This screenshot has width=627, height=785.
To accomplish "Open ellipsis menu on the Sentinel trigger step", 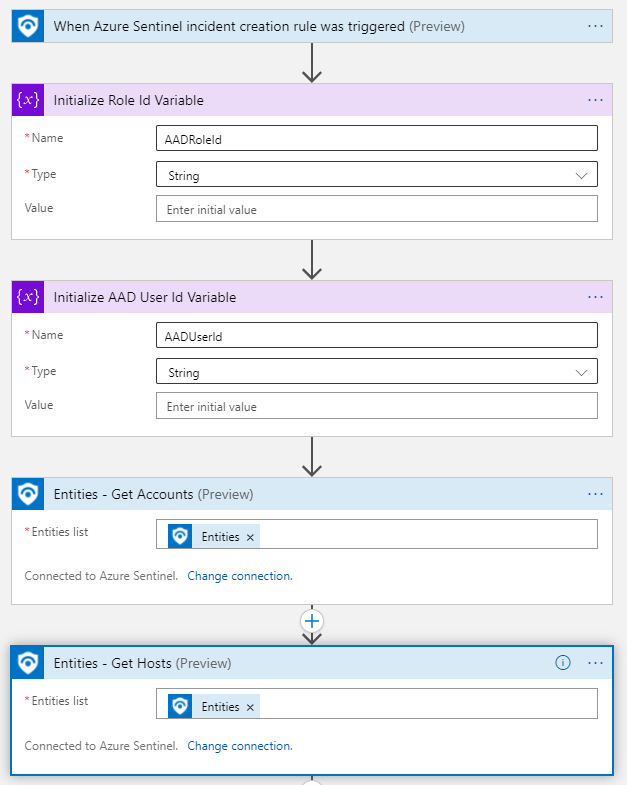I will [596, 26].
